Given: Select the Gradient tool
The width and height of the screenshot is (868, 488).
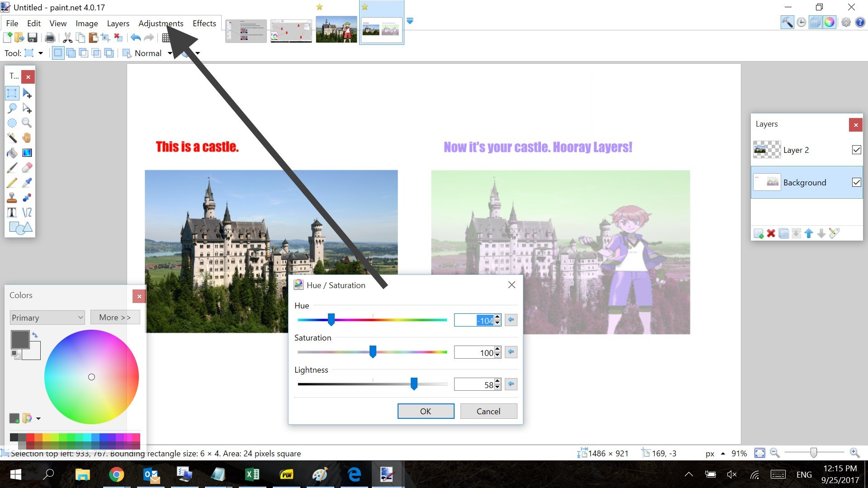Looking at the screenshot, I should tap(27, 153).
